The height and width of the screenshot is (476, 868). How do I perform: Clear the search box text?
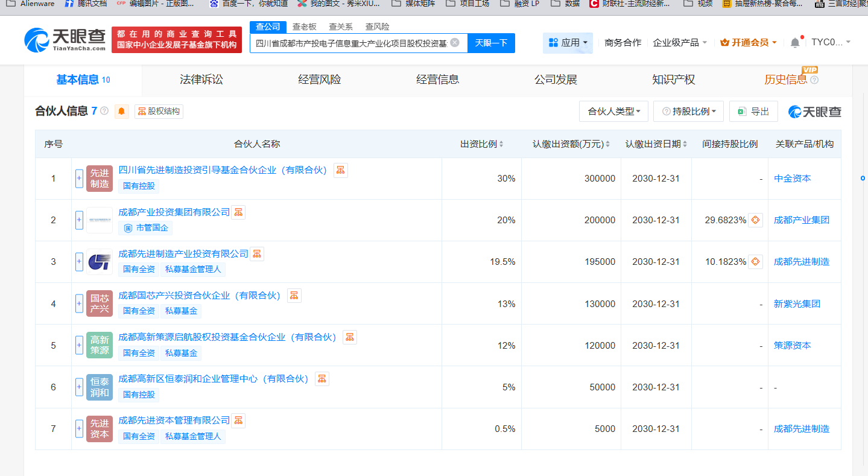pyautogui.click(x=455, y=43)
